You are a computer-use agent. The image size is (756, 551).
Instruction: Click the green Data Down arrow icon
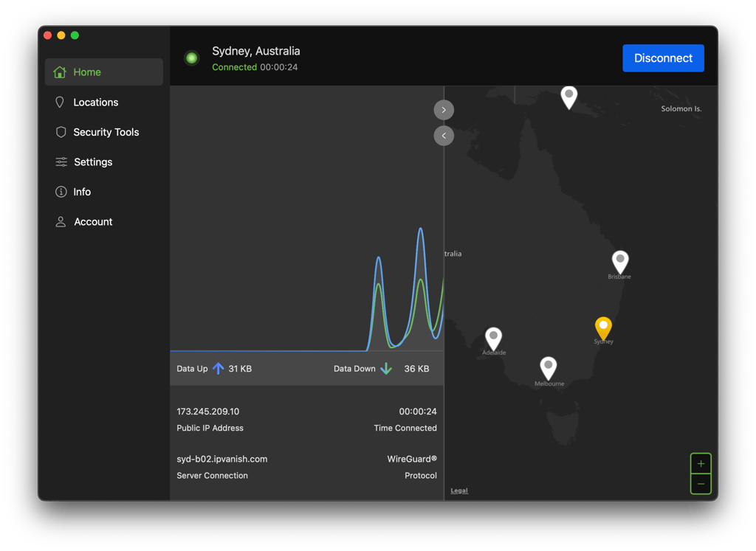point(386,369)
